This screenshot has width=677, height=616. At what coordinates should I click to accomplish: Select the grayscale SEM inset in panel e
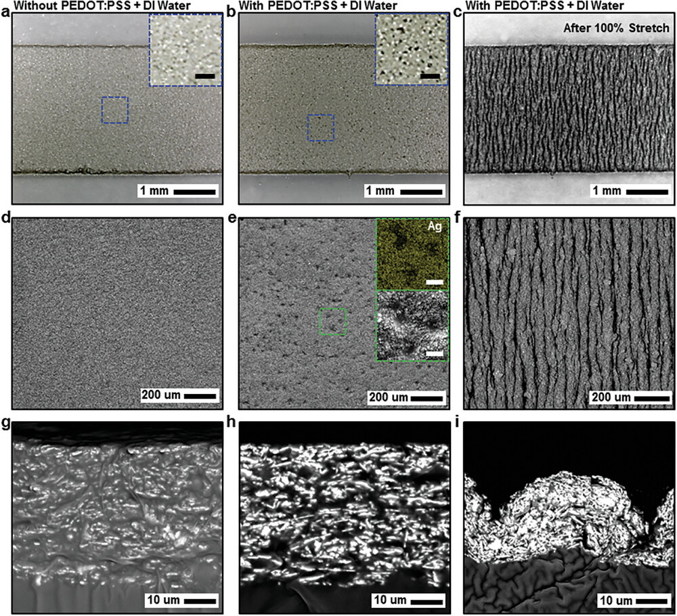pyautogui.click(x=412, y=326)
